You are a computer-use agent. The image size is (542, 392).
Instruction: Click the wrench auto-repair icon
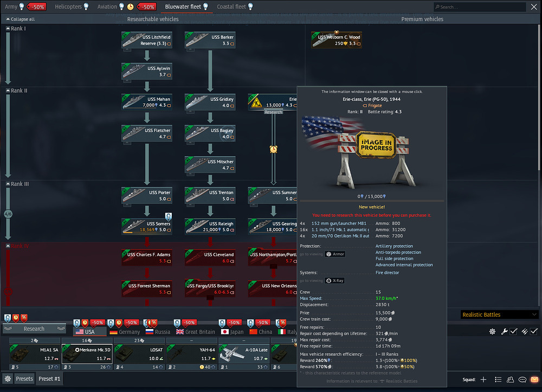pos(504,331)
